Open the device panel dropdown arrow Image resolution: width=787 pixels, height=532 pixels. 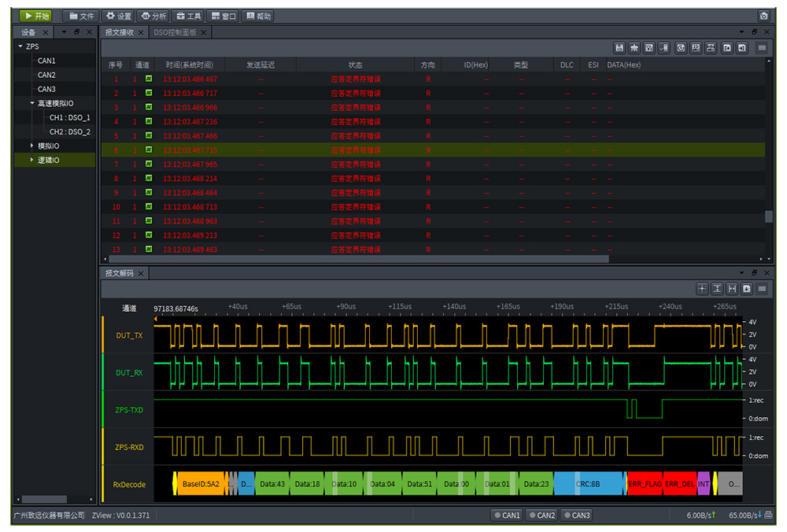(x=64, y=32)
